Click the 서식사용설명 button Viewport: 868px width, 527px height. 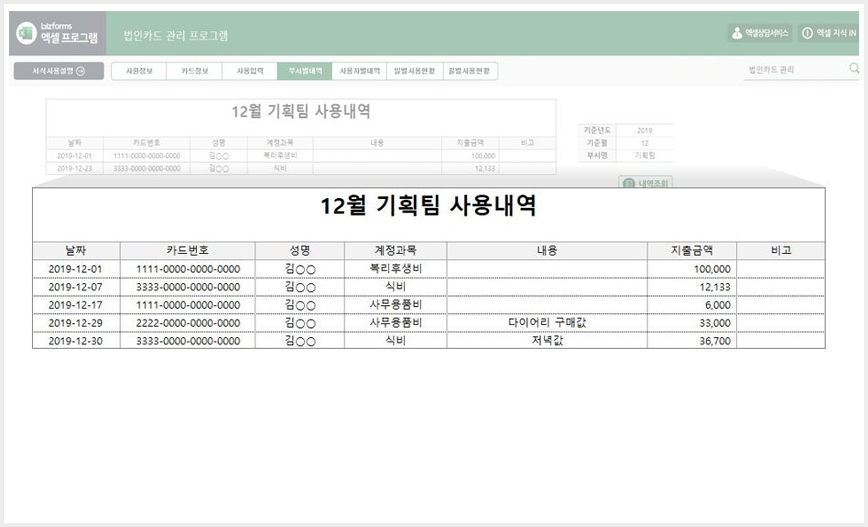(x=59, y=71)
